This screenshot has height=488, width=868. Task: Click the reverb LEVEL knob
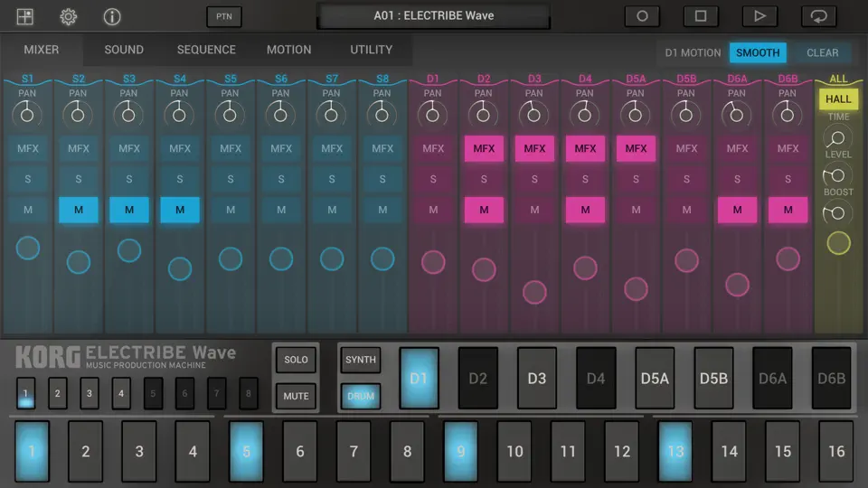tap(837, 175)
